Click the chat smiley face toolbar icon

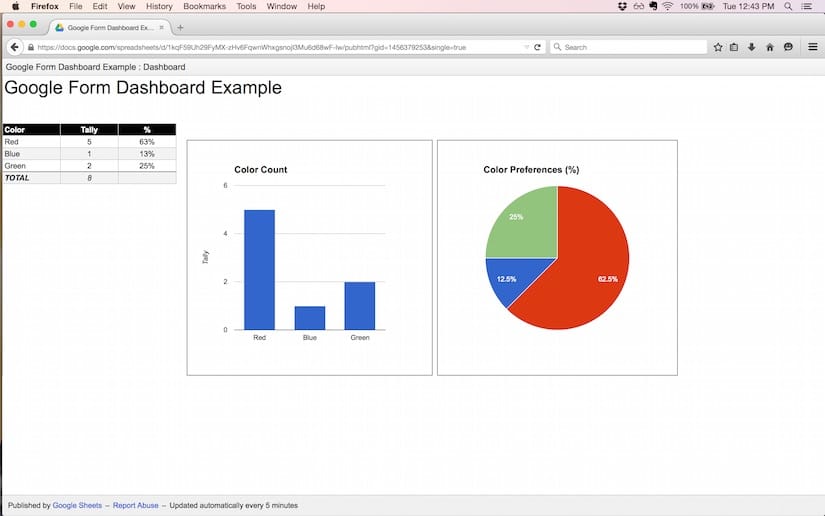pyautogui.click(x=788, y=47)
